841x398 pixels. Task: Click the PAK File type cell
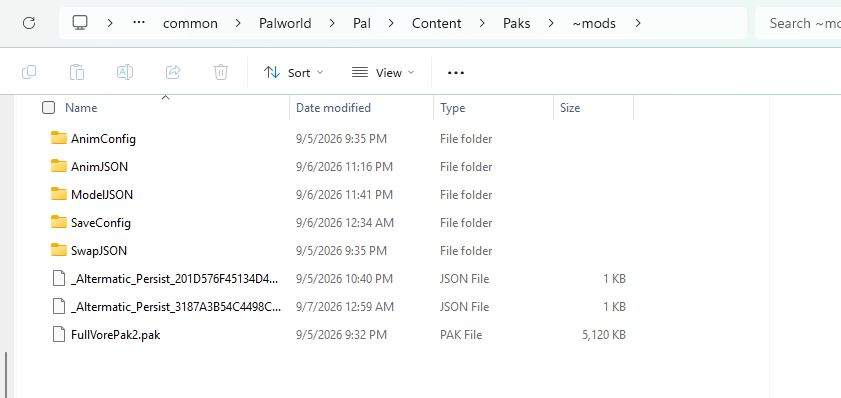pos(461,335)
